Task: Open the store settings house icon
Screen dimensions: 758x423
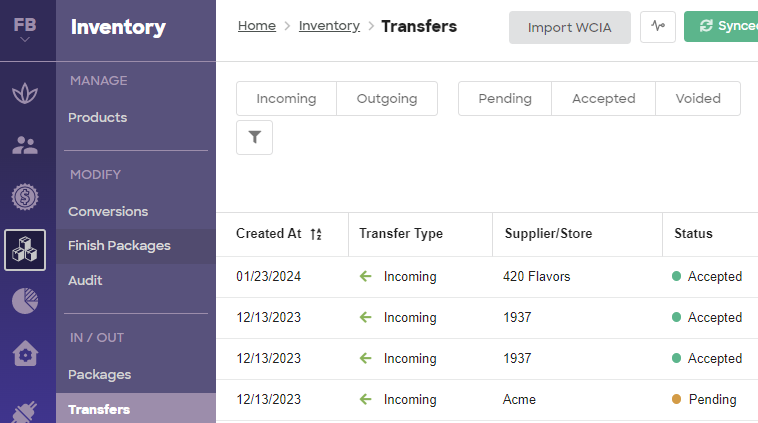Action: click(25, 354)
